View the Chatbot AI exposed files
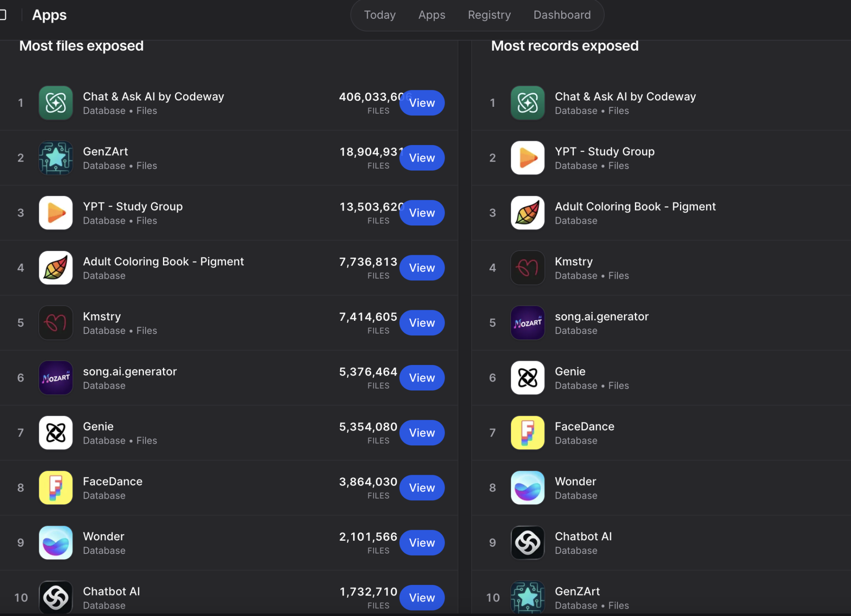Screen dimensions: 851x616 point(422,597)
